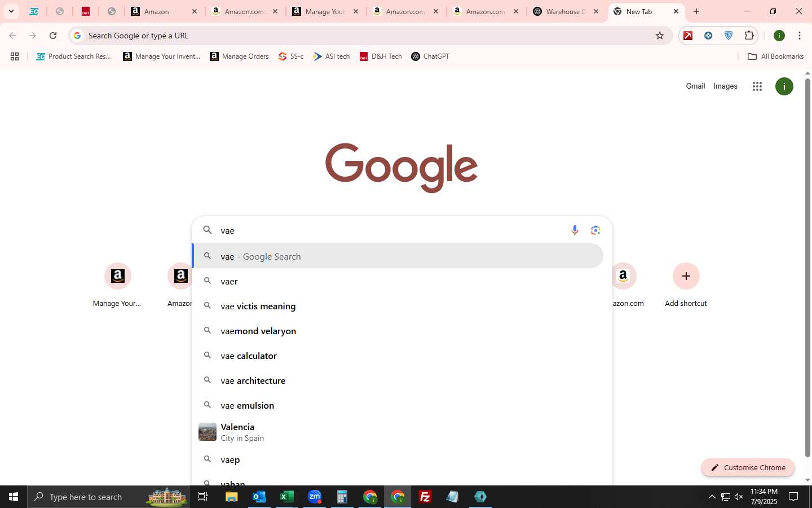Image resolution: width=812 pixels, height=508 pixels.
Task: Reload the current page
Action: tap(53, 36)
